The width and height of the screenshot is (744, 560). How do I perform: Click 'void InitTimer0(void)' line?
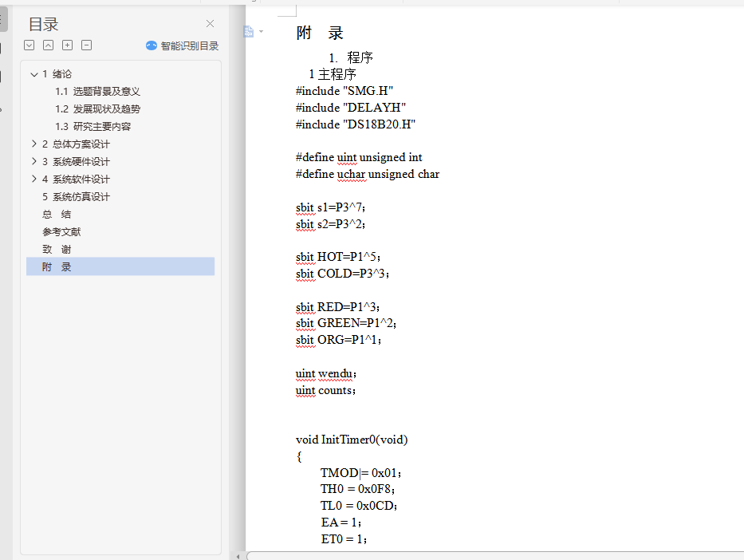click(x=352, y=440)
